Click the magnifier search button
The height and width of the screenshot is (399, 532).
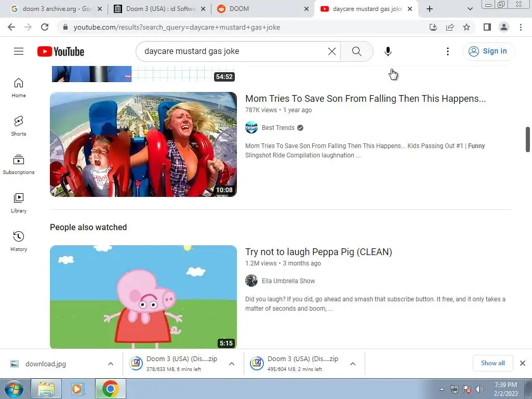[x=356, y=51]
